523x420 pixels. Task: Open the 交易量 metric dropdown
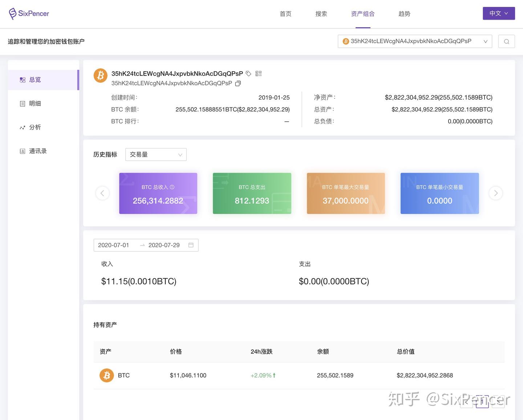pyautogui.click(x=156, y=154)
